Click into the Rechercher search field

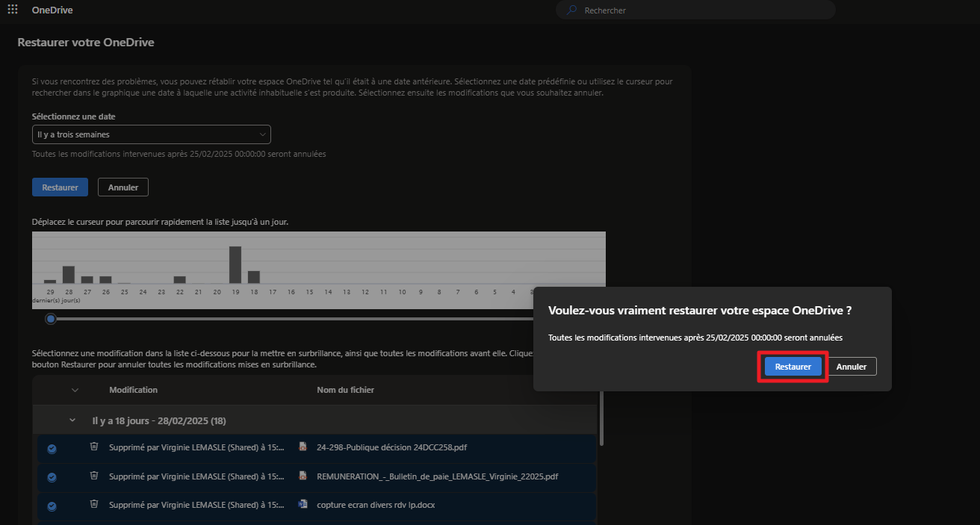pyautogui.click(x=695, y=10)
